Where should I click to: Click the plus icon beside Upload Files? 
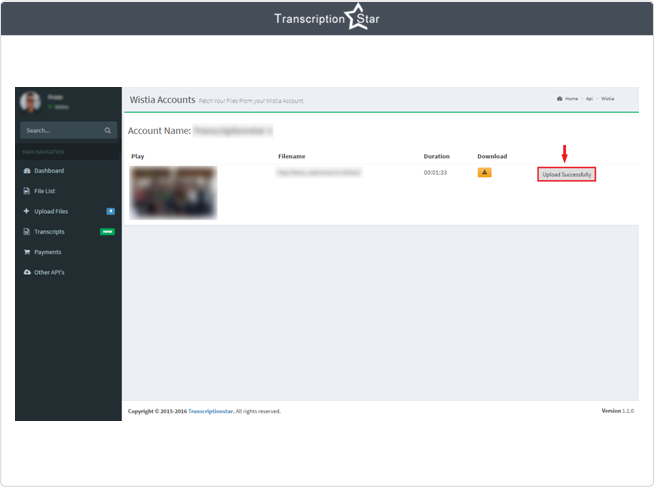tap(26, 211)
